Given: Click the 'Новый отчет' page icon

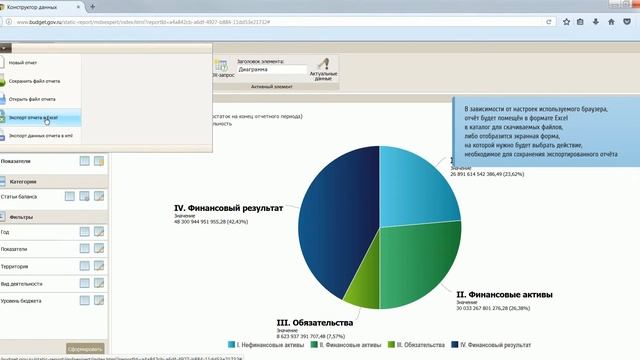Looking at the screenshot, I should [x=2, y=62].
